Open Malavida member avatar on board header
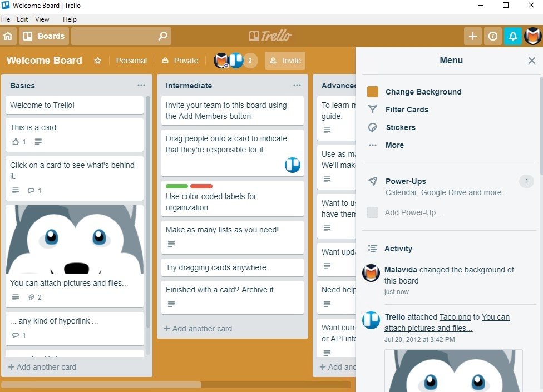The image size is (543, 392). (x=221, y=61)
